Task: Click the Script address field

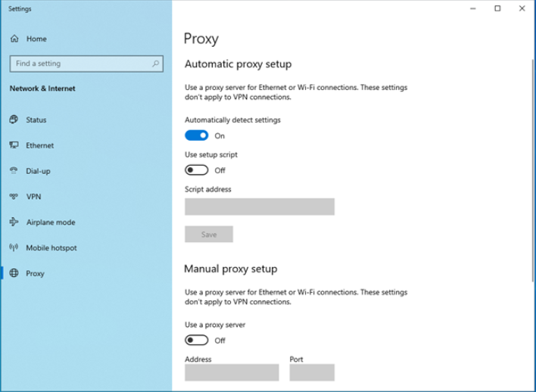Action: (x=260, y=207)
